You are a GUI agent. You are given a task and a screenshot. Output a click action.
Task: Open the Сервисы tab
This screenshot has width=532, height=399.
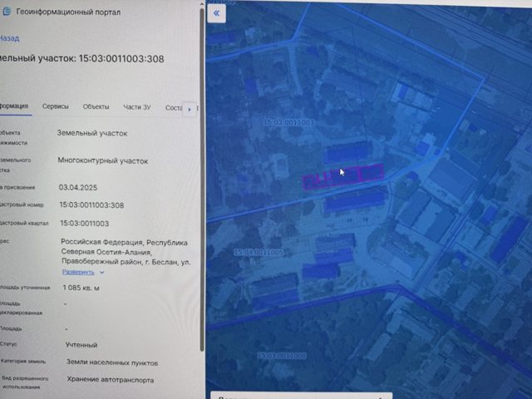[x=56, y=106]
